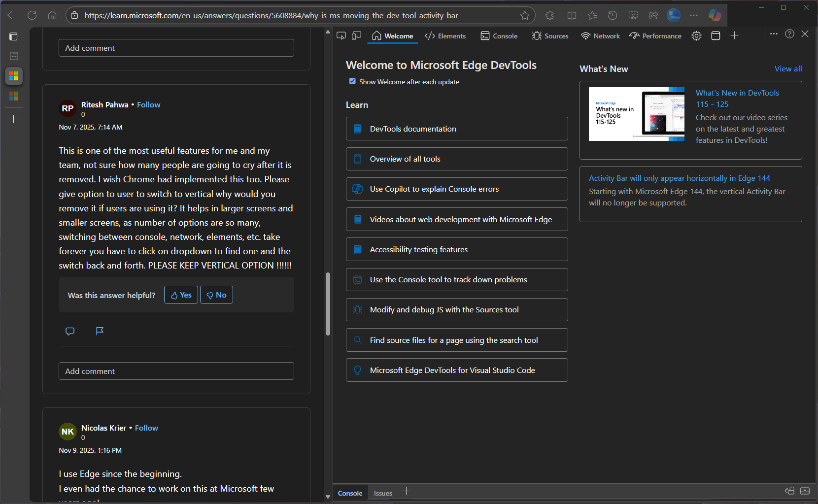Open Use Copilot to explain Console errors
This screenshot has width=818, height=504.
[x=457, y=189]
